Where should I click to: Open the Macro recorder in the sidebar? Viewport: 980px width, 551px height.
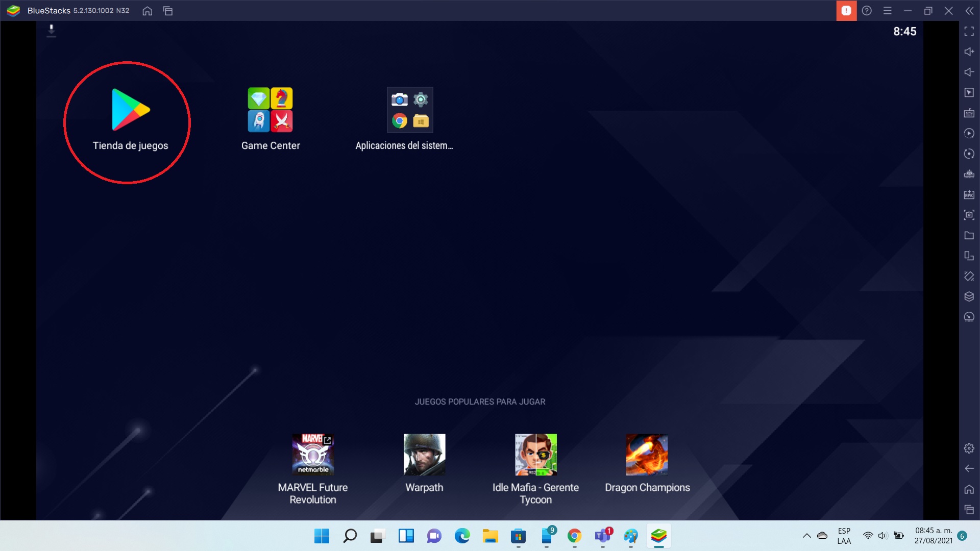tap(969, 133)
